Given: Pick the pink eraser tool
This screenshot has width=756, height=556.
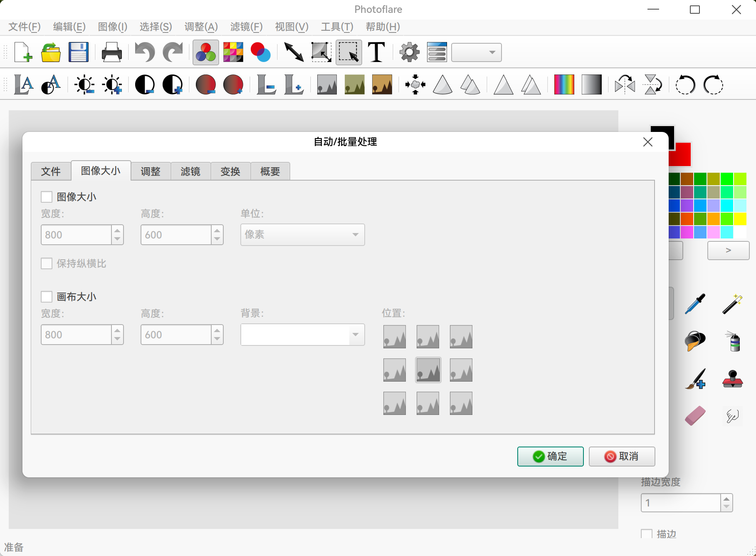Looking at the screenshot, I should 695,415.
